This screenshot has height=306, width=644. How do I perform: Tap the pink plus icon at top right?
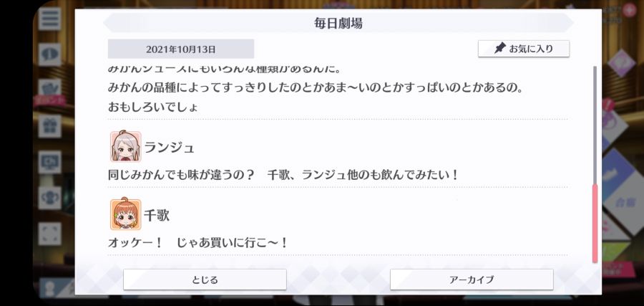629,9
